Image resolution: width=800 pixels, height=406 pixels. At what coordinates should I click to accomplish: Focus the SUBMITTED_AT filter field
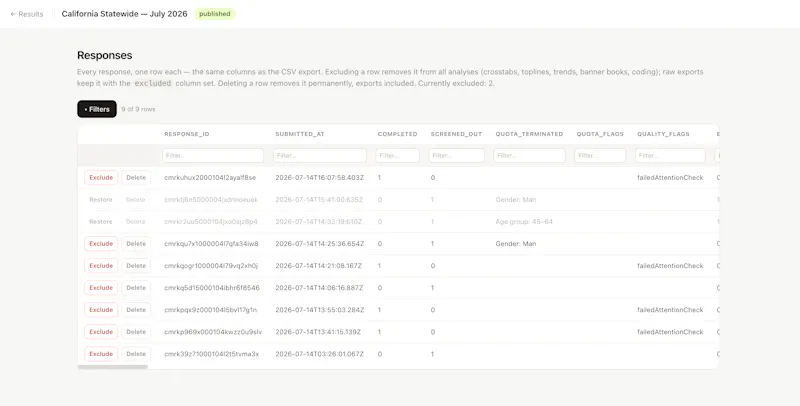(320, 156)
